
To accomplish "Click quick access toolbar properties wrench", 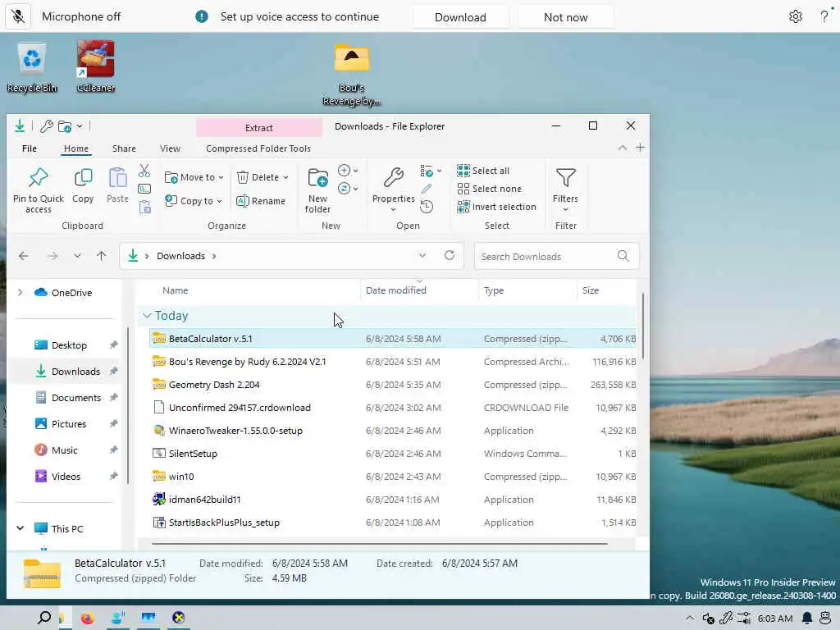I will pyautogui.click(x=47, y=126).
